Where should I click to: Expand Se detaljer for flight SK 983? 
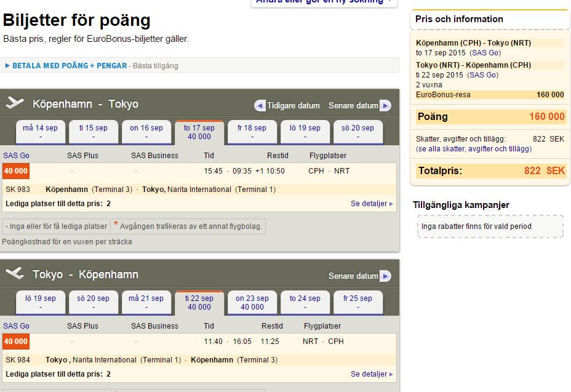tap(372, 204)
